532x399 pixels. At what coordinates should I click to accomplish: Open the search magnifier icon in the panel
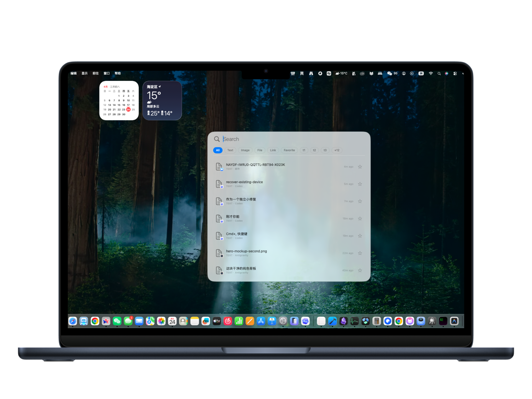[x=217, y=139]
